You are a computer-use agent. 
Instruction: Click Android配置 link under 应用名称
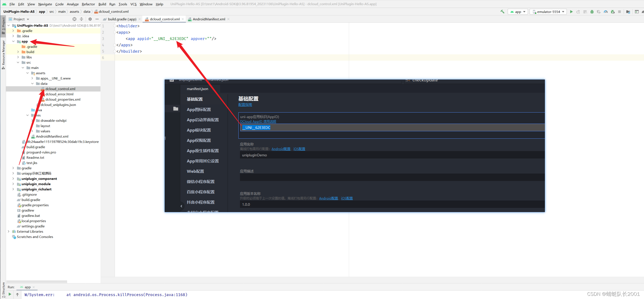point(281,149)
